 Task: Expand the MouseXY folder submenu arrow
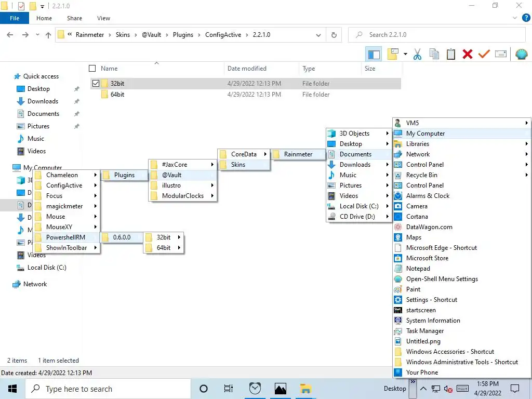(96, 227)
